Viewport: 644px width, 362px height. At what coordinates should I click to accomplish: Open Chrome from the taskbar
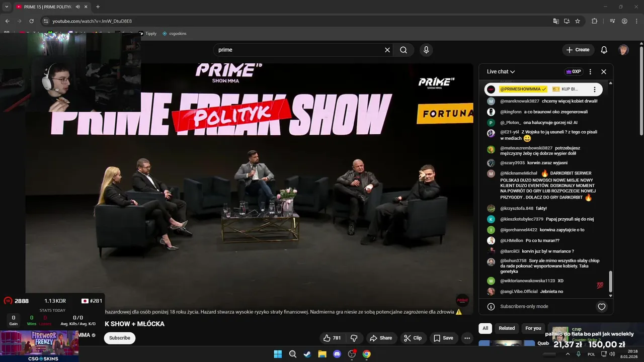point(367,354)
